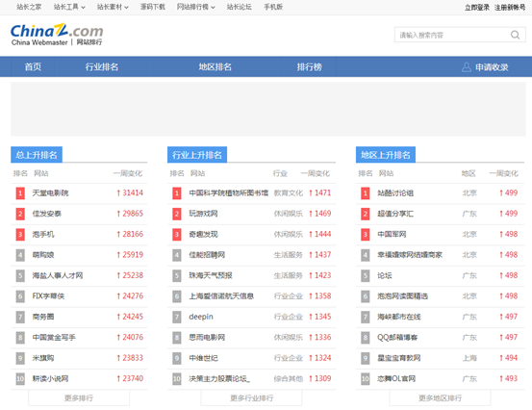
Task: Open site 中国军网
Action: coord(392,234)
